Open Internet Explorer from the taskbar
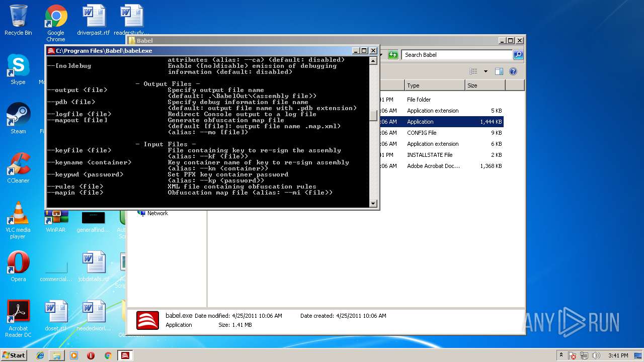 (x=40, y=355)
